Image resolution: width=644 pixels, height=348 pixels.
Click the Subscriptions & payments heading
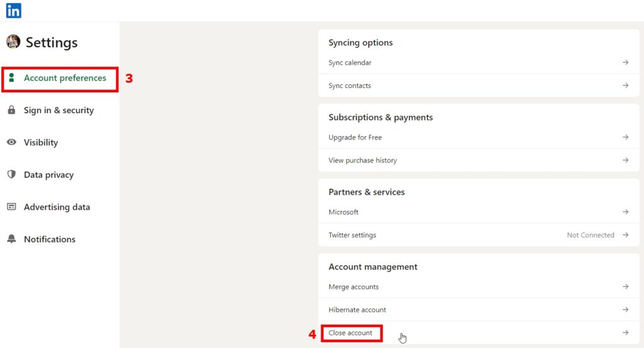click(380, 117)
